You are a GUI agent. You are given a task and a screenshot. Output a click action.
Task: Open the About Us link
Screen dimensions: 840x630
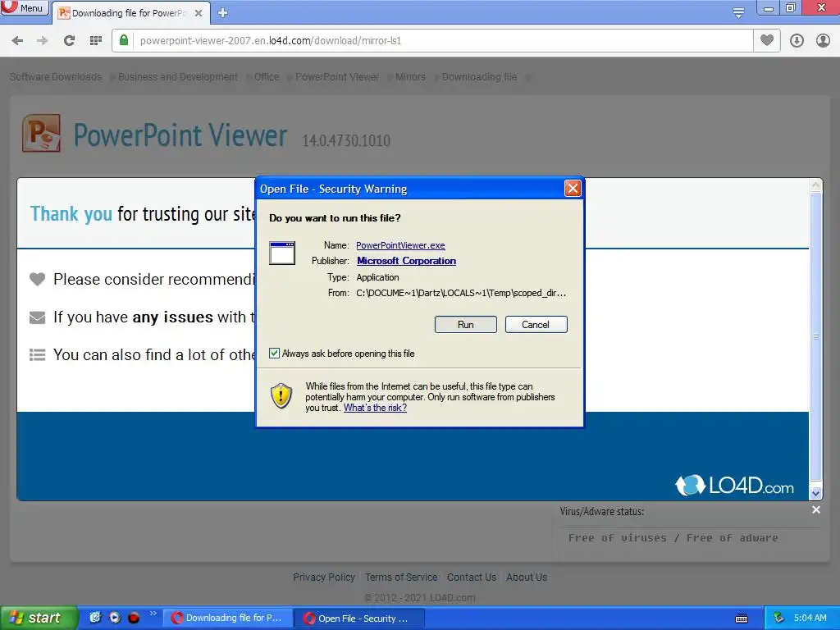coord(527,577)
